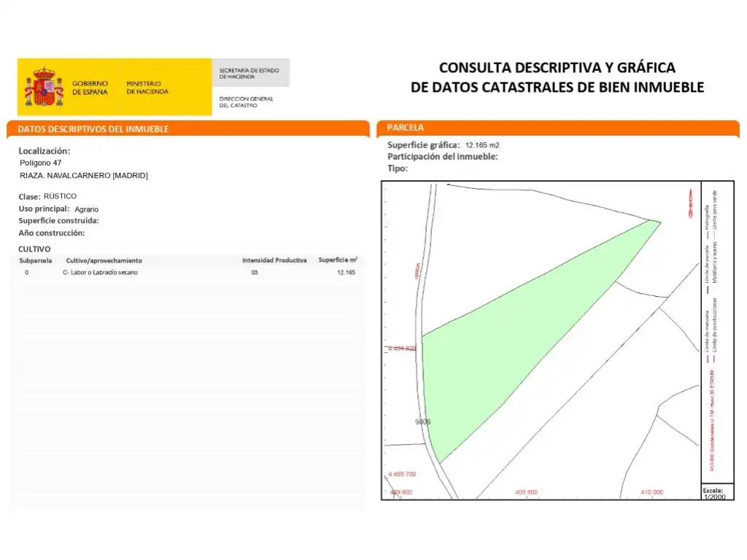Click the '12.165' surface cell in table
Image resolution: width=747 pixels, height=560 pixels.
click(x=346, y=273)
